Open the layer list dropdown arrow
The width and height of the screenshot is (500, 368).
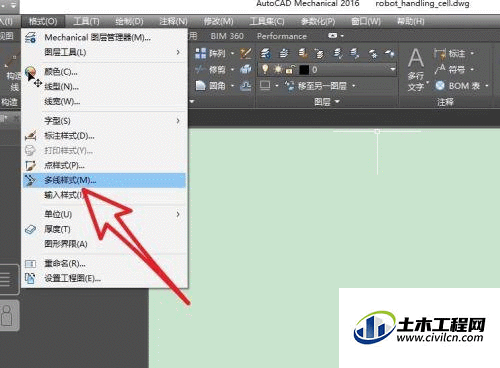point(393,70)
